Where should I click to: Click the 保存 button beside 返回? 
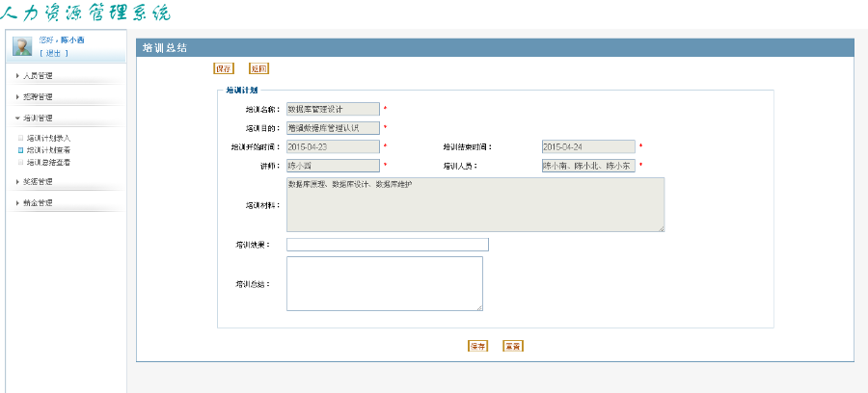(224, 69)
